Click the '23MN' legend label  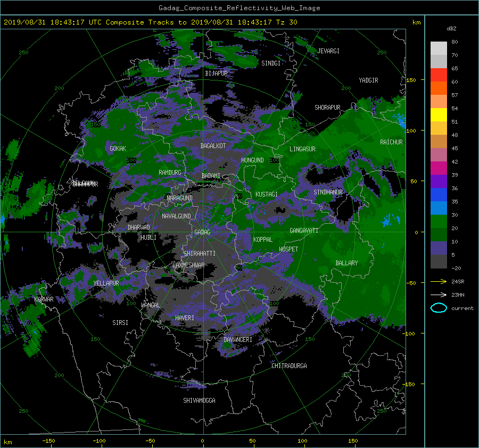[458, 295]
